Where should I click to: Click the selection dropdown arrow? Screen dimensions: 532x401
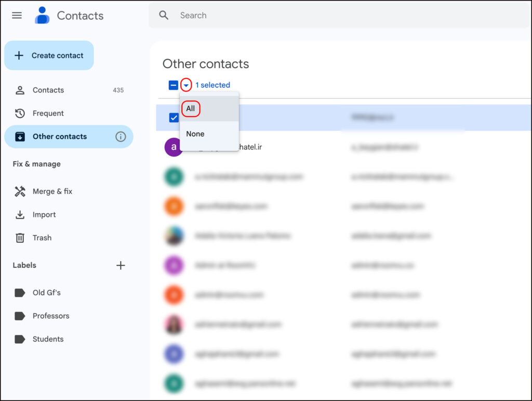pyautogui.click(x=186, y=85)
